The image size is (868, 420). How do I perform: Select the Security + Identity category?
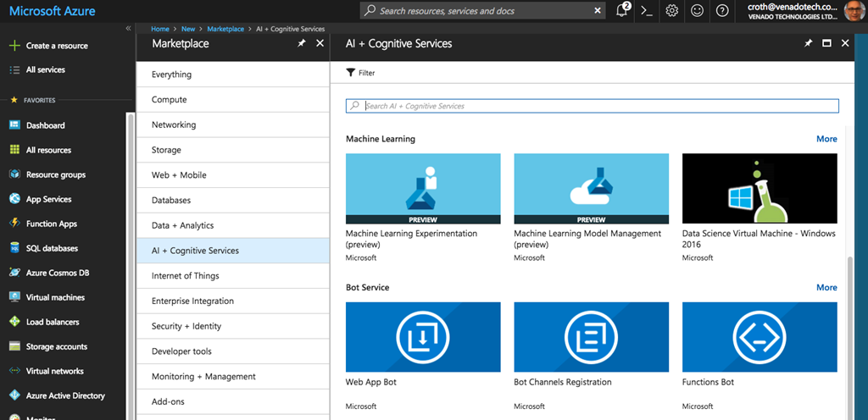click(x=233, y=326)
